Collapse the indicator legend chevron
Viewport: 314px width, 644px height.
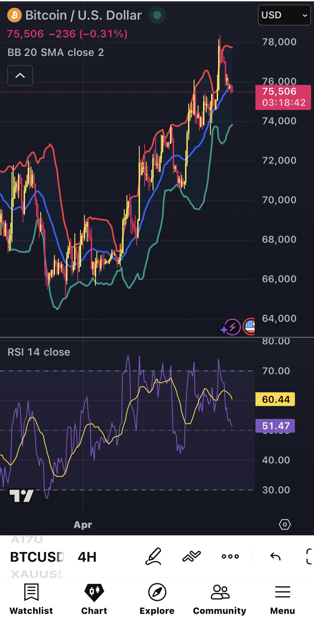pos(20,76)
